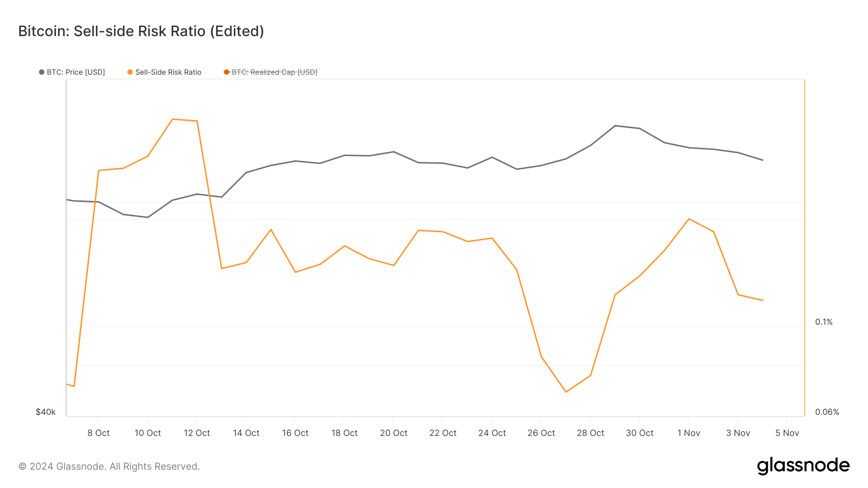Click the $40k price axis label
The width and height of the screenshot is (868, 488).
[x=46, y=412]
